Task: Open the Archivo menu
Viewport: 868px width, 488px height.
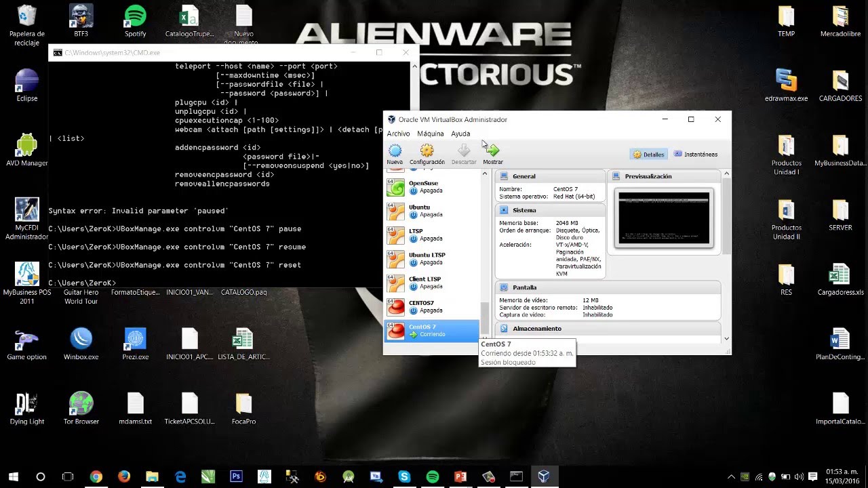Action: click(x=398, y=134)
